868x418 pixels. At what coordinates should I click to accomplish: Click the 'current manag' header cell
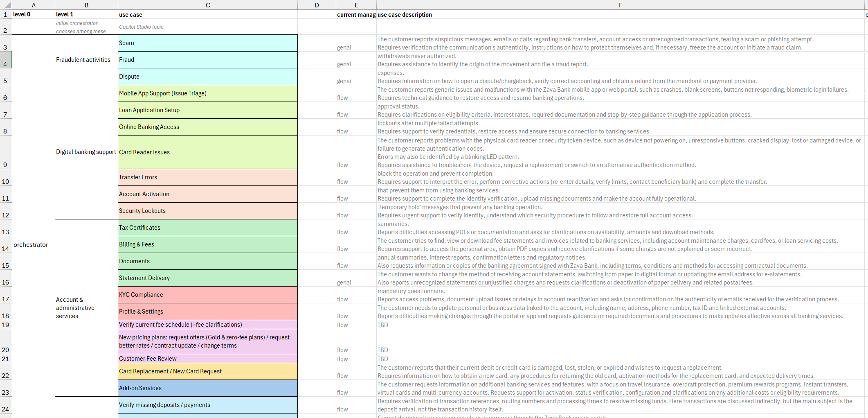point(356,14)
